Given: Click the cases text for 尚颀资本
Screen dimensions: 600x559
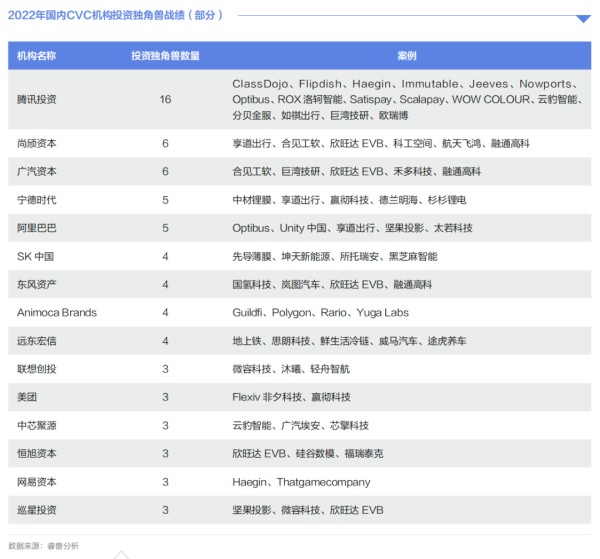Looking at the screenshot, I should (x=381, y=143).
